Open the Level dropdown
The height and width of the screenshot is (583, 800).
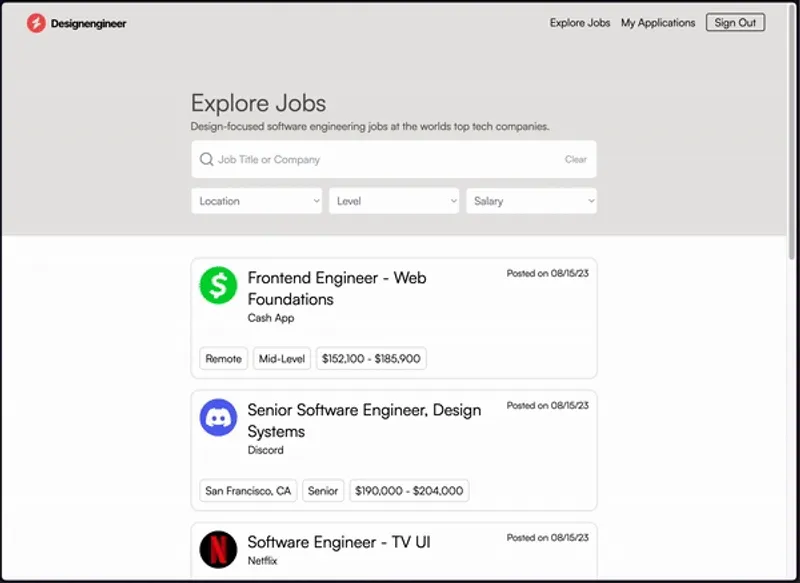[394, 201]
